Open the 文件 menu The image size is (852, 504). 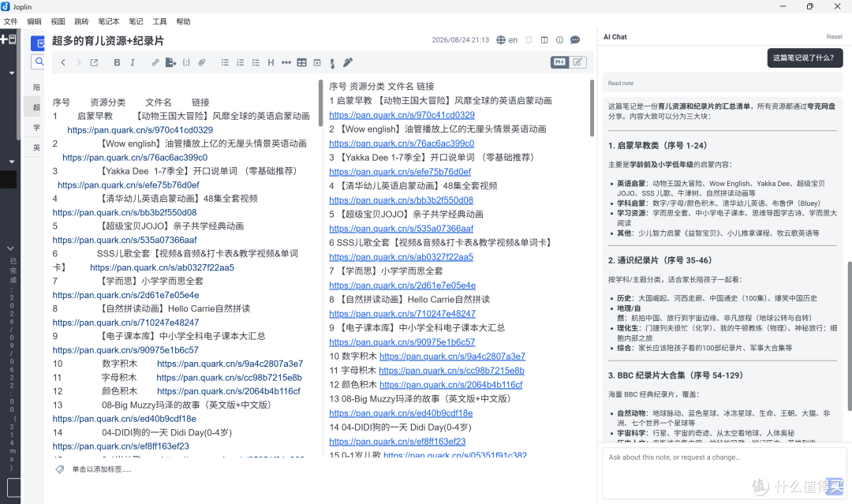click(x=10, y=22)
